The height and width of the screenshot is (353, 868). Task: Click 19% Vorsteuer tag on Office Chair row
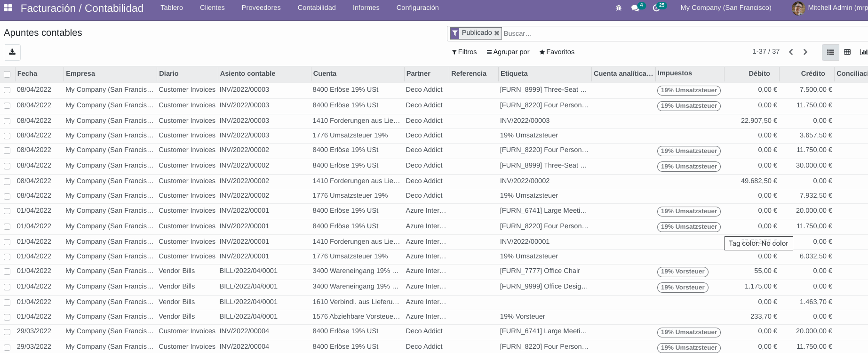683,272
